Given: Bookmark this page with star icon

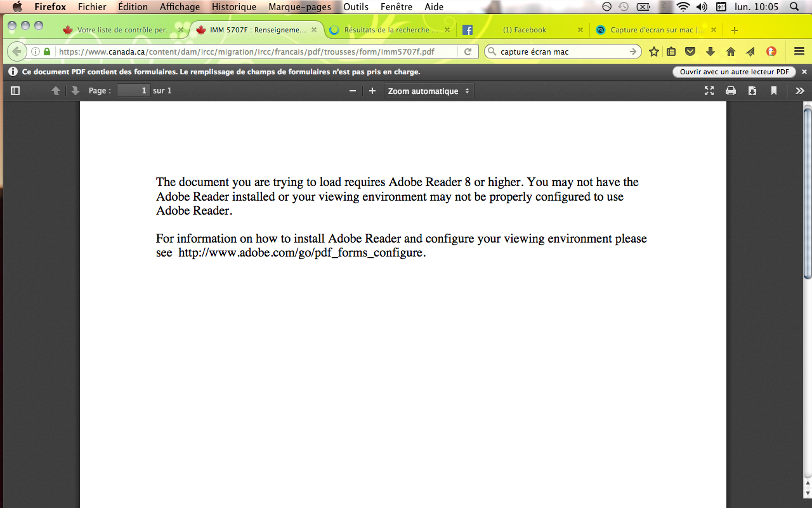Looking at the screenshot, I should [x=654, y=51].
